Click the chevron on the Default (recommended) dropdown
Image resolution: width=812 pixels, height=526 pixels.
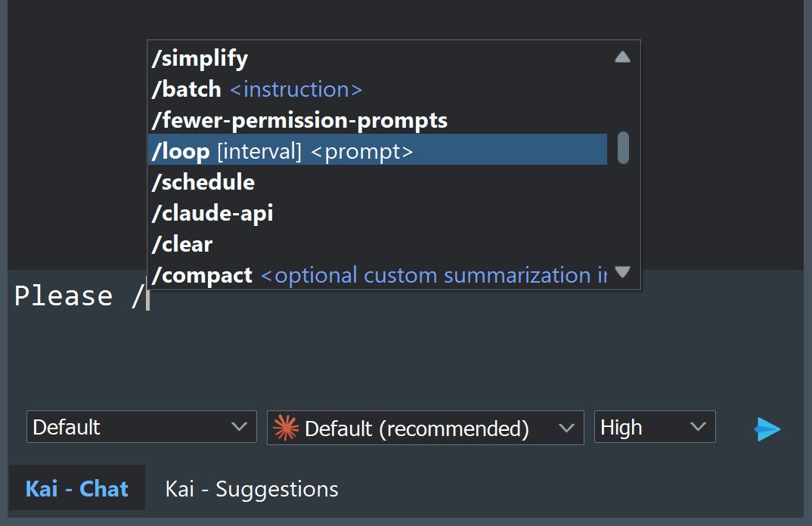567,429
